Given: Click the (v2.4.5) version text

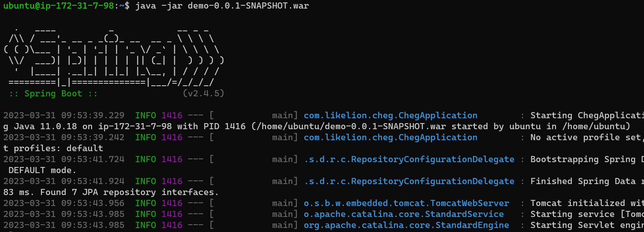Looking at the screenshot, I should pyautogui.click(x=204, y=93).
